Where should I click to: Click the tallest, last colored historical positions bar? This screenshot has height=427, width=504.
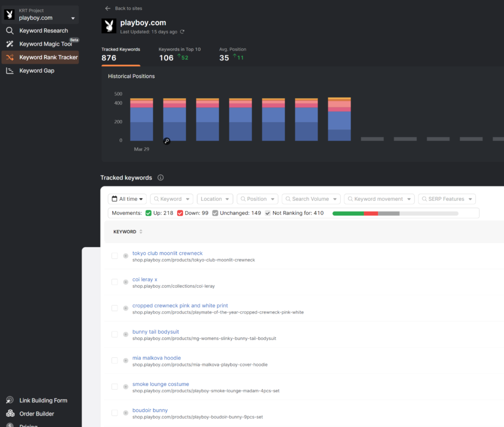[x=340, y=119]
